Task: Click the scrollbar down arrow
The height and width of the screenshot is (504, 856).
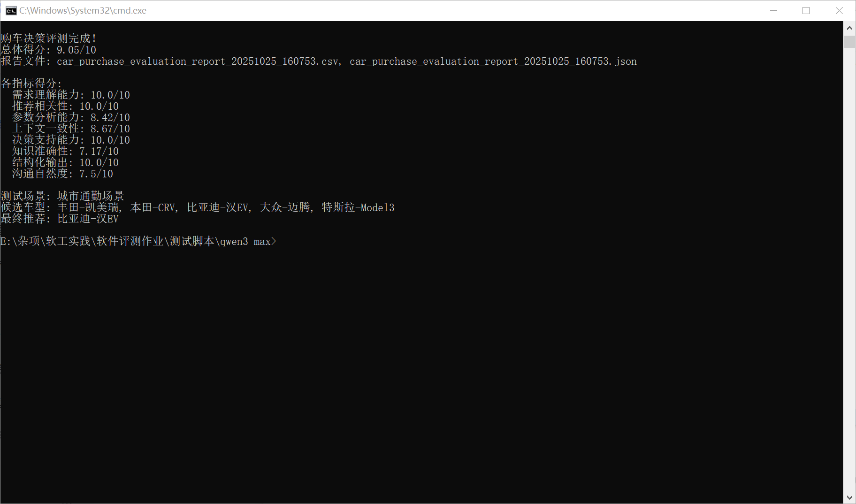Action: click(x=849, y=497)
